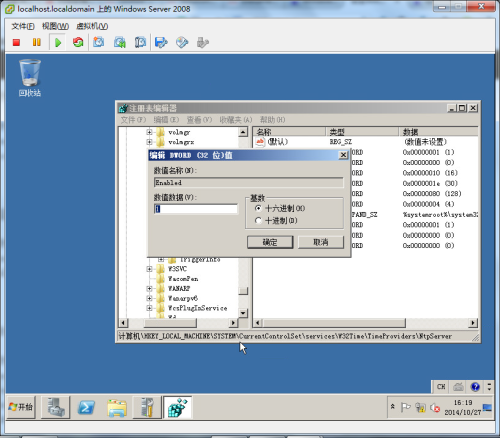Open VMware View menu
The width and height of the screenshot is (500, 438).
pyautogui.click(x=55, y=26)
